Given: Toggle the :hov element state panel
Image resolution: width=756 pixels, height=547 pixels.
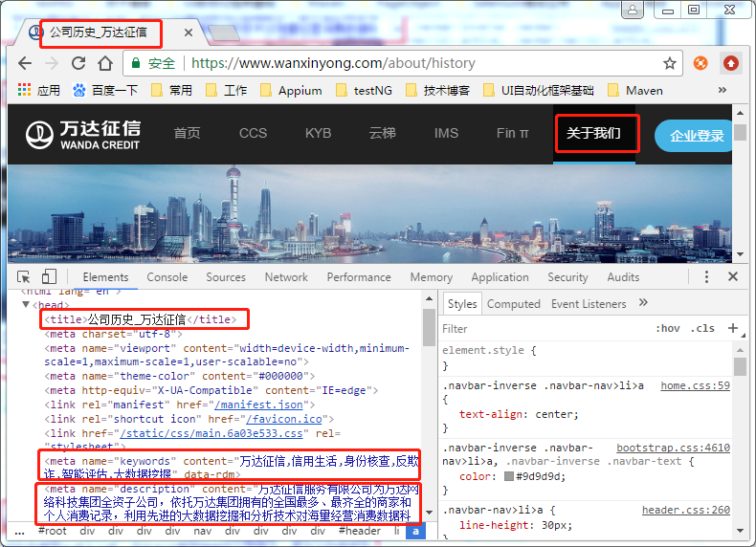Looking at the screenshot, I should (x=668, y=328).
